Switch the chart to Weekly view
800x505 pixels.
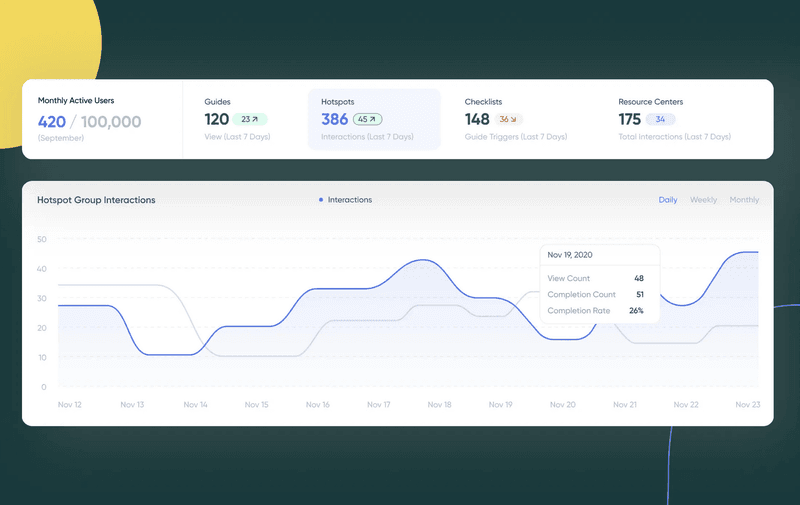pos(703,200)
